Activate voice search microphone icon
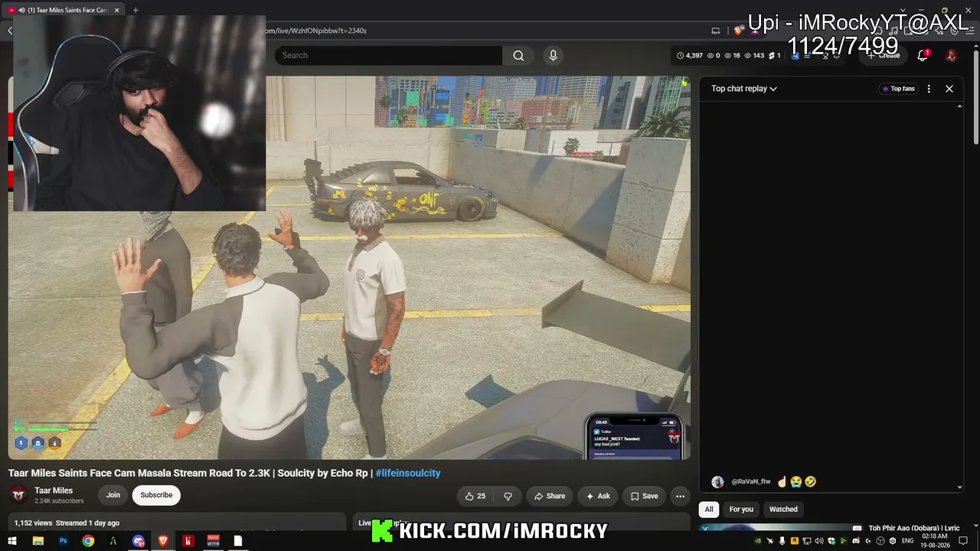Viewport: 980px width, 551px height. [553, 55]
